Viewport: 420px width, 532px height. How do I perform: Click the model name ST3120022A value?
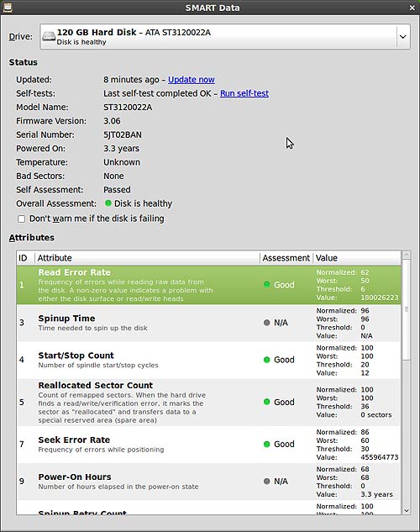pyautogui.click(x=128, y=108)
